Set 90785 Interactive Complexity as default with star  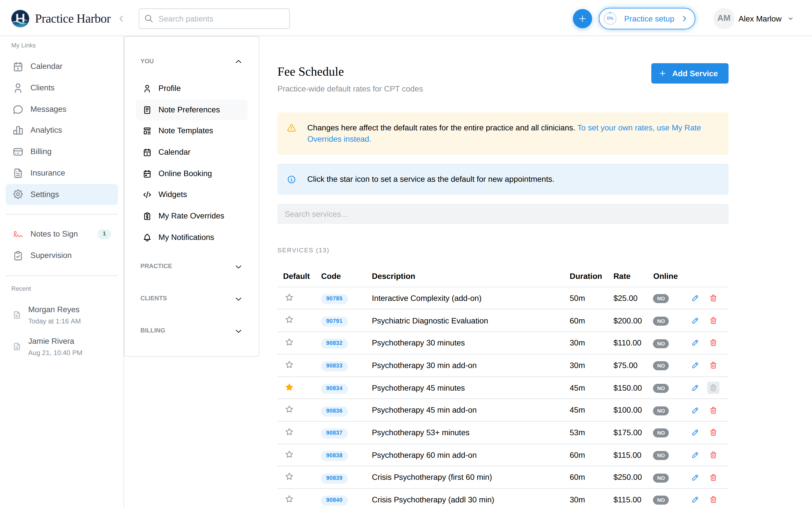(289, 297)
